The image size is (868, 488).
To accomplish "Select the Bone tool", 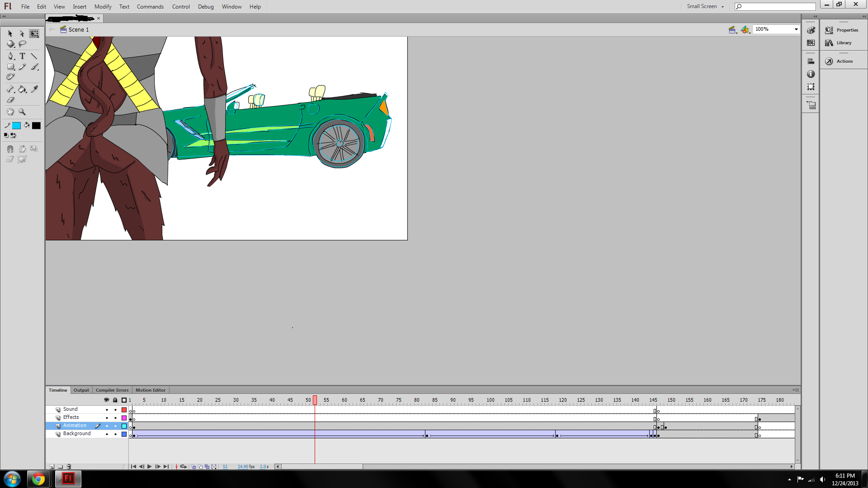I will tap(10, 89).
